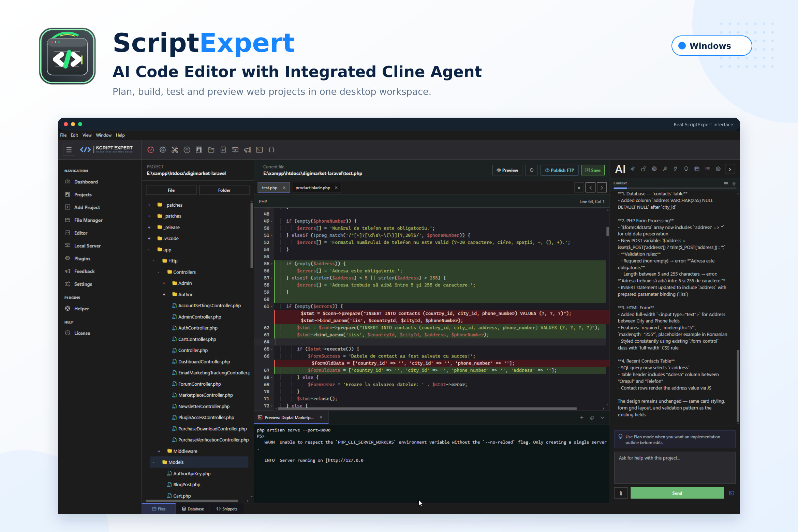Click the code file toolbar icon

(223, 150)
